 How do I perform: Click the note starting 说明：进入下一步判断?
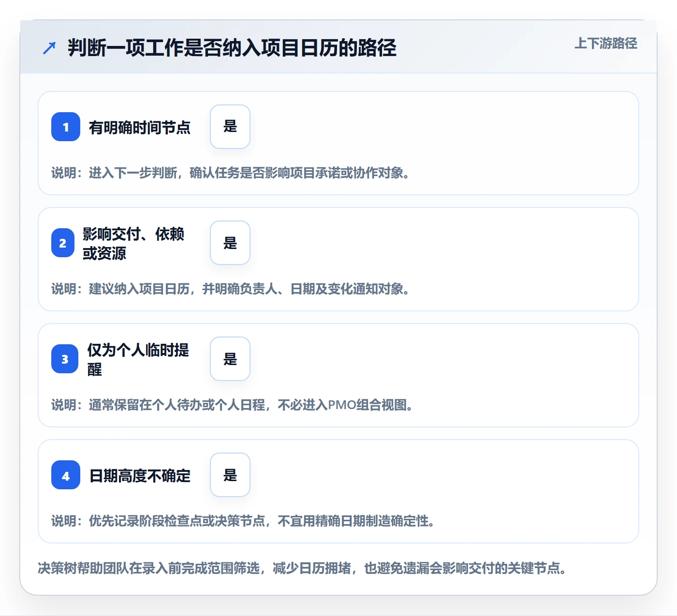click(231, 173)
